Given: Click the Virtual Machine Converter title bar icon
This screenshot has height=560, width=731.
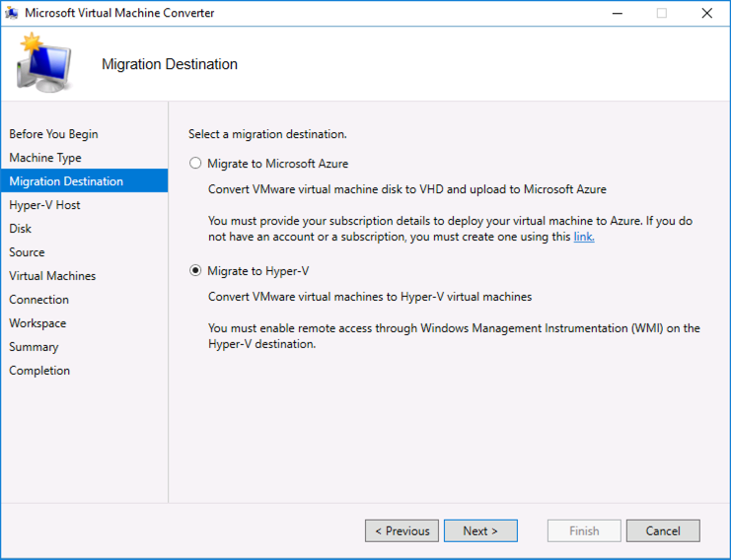Looking at the screenshot, I should pyautogui.click(x=12, y=13).
